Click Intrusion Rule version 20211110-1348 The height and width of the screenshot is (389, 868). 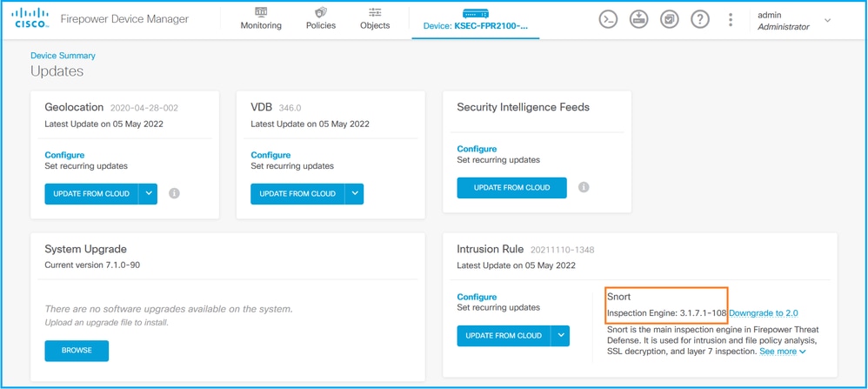(563, 250)
